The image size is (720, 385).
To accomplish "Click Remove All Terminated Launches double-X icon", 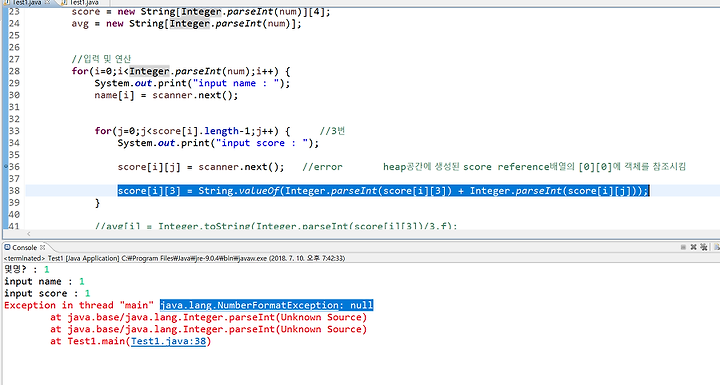I will 704,247.
